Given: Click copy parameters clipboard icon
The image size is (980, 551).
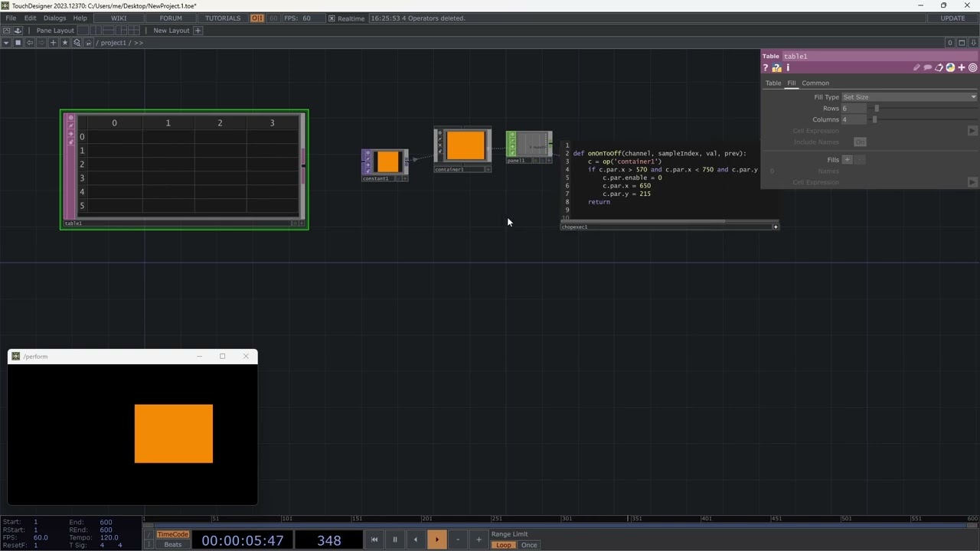Looking at the screenshot, I should pyautogui.click(x=939, y=68).
